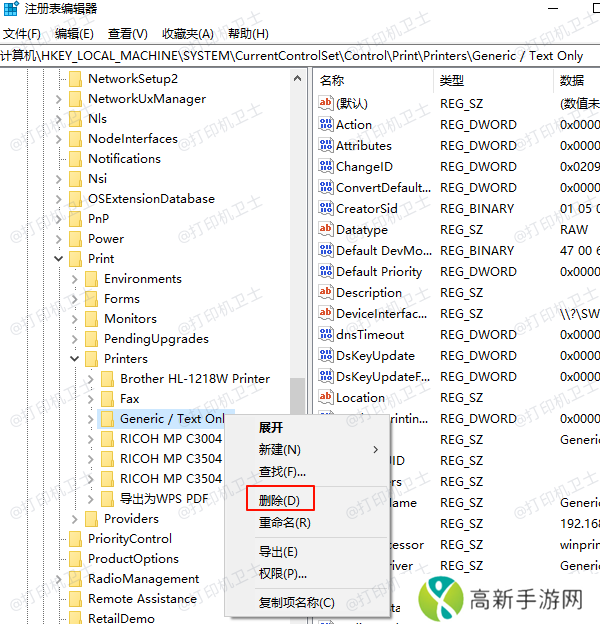Open the 收藏夹(A) menu
Image resolution: width=600 pixels, height=624 pixels.
[x=188, y=33]
